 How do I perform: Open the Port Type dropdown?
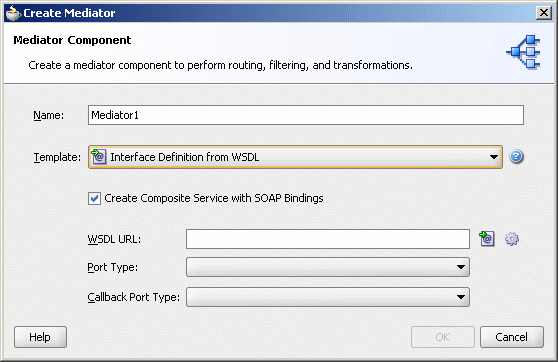point(328,267)
